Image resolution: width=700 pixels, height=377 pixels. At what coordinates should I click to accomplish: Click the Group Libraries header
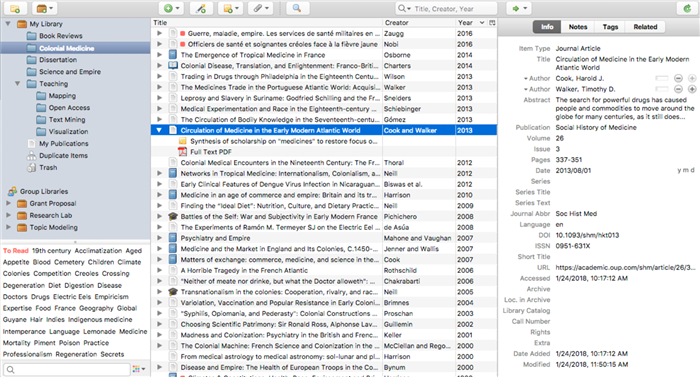pyautogui.click(x=44, y=191)
